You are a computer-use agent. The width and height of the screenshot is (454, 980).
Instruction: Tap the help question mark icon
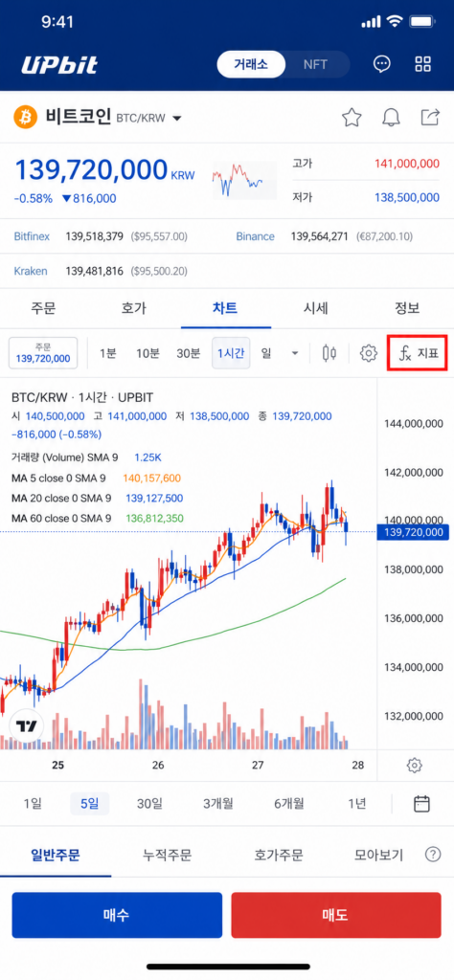tap(432, 855)
